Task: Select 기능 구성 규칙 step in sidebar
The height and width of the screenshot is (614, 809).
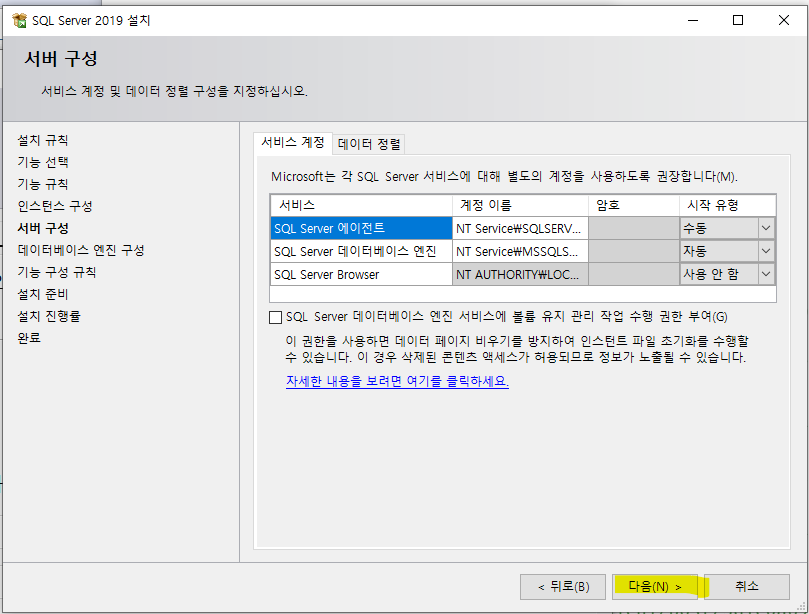Action: 57,272
